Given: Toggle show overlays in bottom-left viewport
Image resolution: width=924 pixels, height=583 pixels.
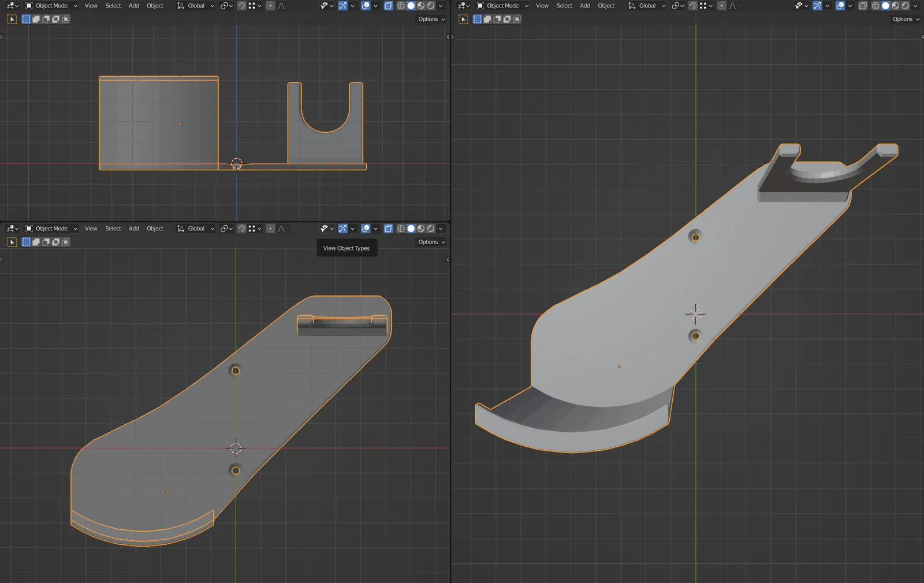Looking at the screenshot, I should pos(366,229).
